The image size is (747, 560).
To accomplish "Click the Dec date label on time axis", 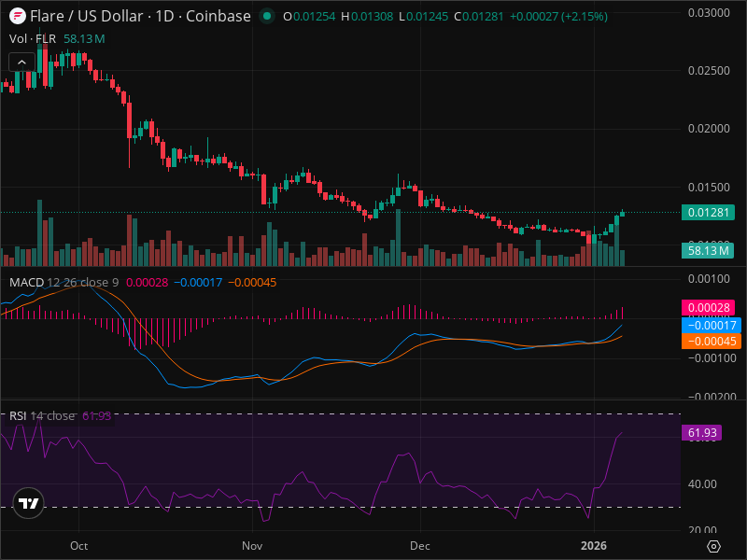I will click(x=419, y=546).
